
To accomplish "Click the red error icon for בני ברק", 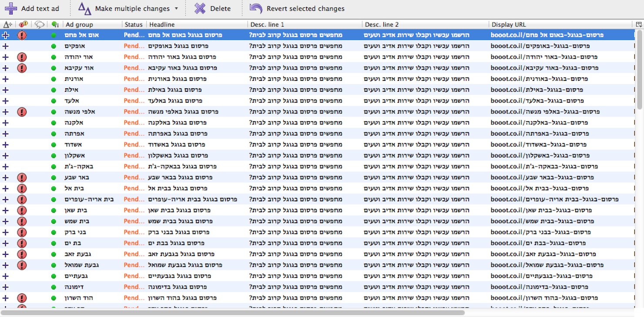I will click(x=22, y=232).
